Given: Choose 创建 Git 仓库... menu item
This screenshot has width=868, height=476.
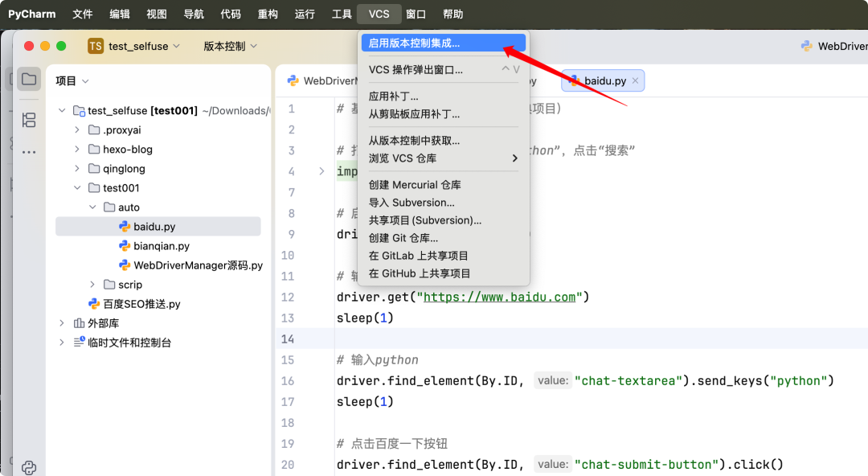Looking at the screenshot, I should pyautogui.click(x=443, y=238).
